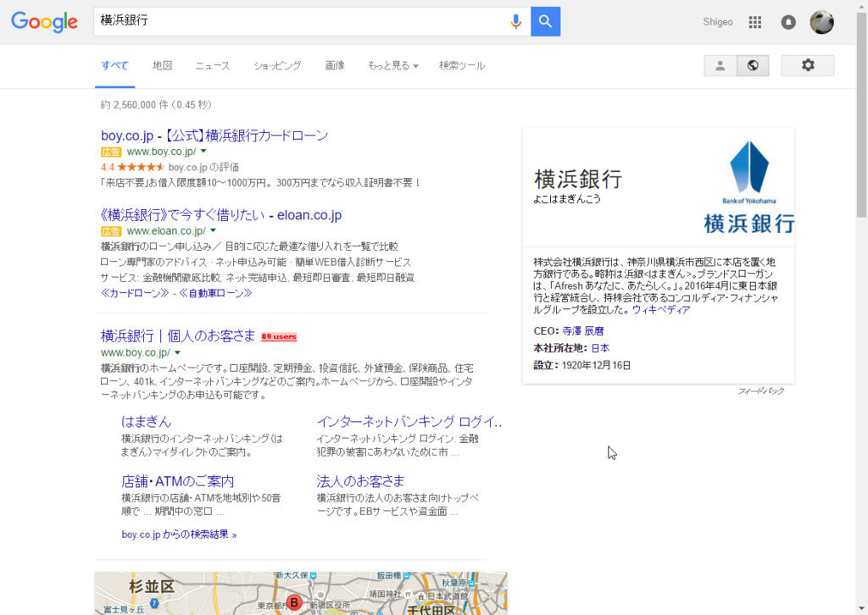Open the 横浜銀行カードローン ad headline
The image size is (868, 615).
click(x=214, y=136)
